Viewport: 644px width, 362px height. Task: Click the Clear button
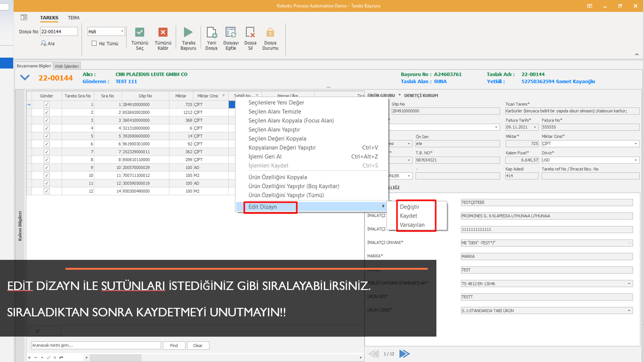click(x=198, y=346)
